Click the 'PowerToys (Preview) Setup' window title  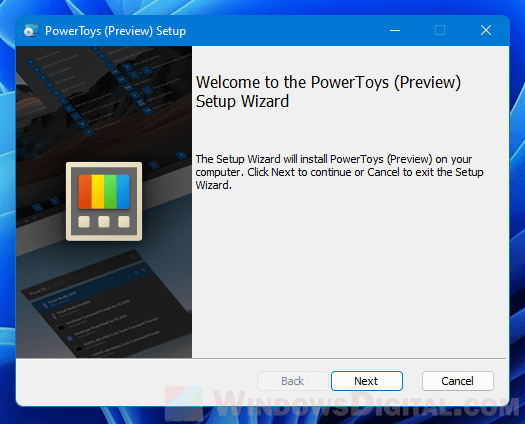pyautogui.click(x=116, y=31)
